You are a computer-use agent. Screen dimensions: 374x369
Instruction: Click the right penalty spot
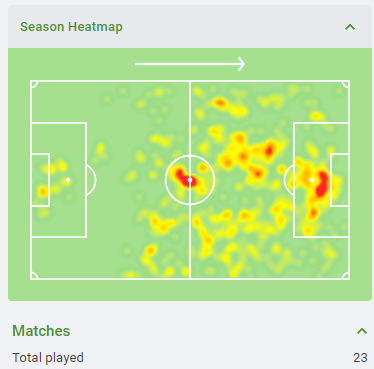coord(312,180)
